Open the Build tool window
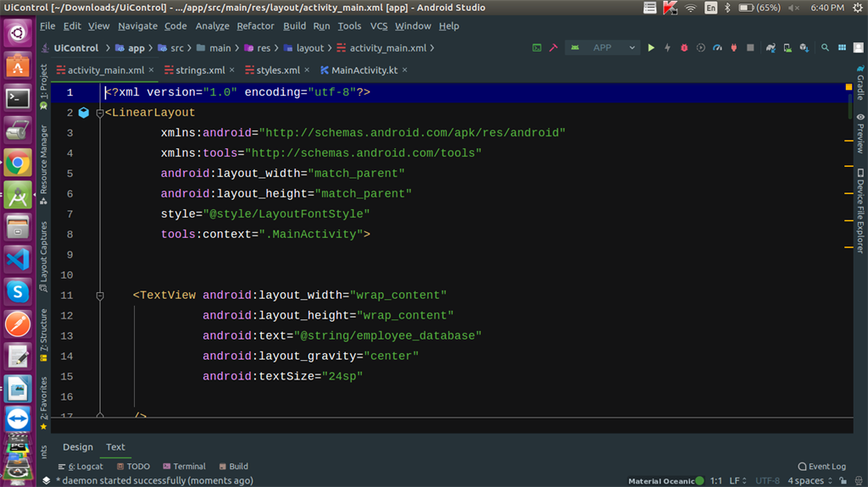 point(233,467)
